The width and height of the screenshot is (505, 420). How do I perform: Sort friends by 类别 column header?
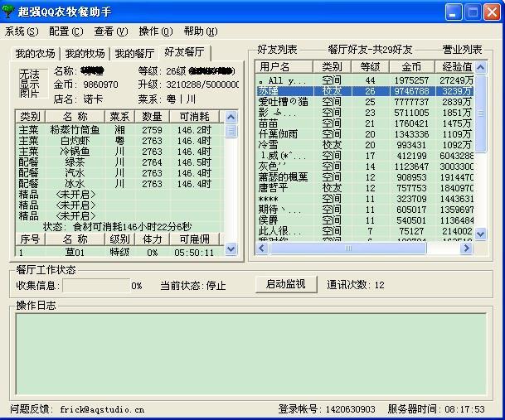[x=332, y=67]
